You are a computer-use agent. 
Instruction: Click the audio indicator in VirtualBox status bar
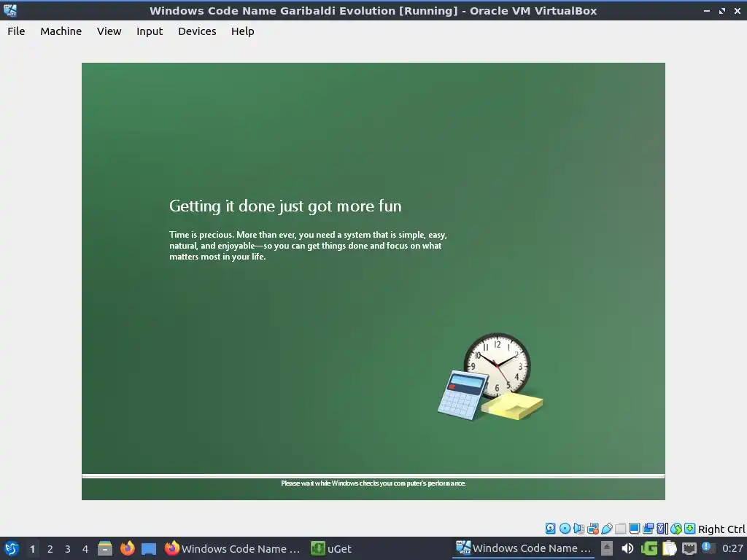click(x=578, y=528)
